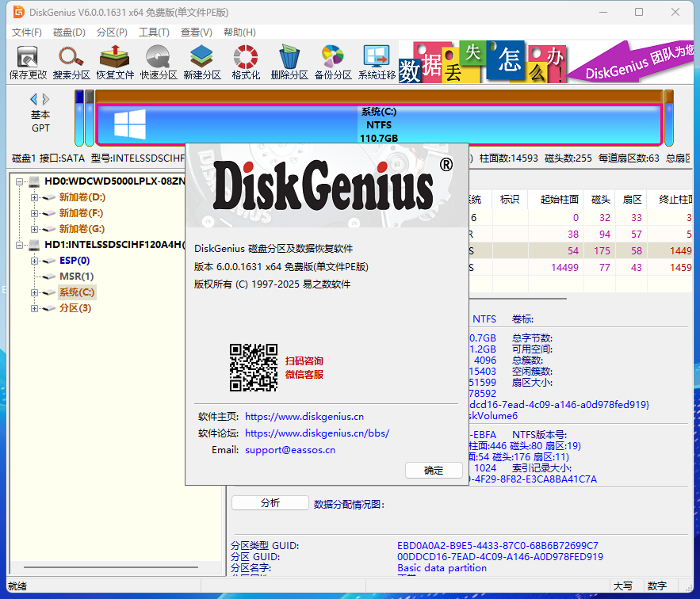
Task: Click the support@eassos.cn email link
Action: [290, 450]
